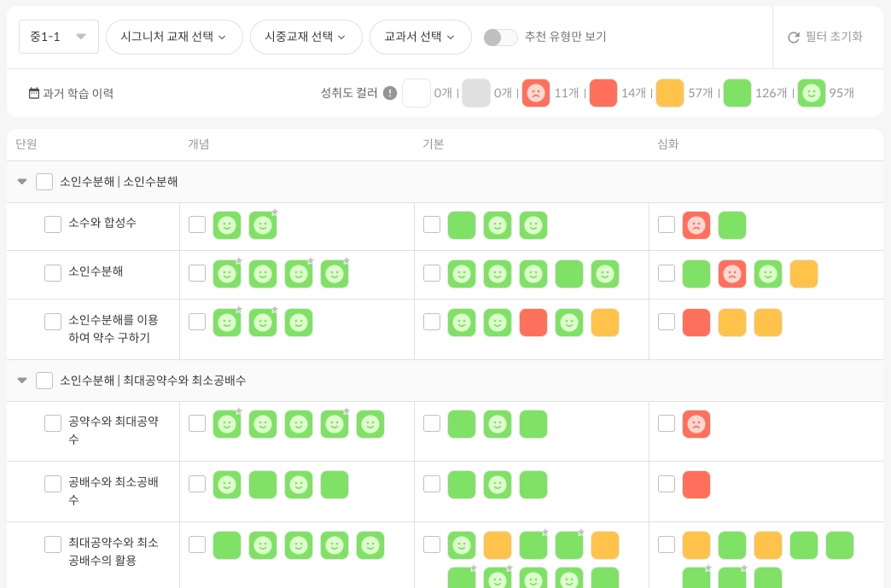Viewport: 891px width, 588px height.
Task: Open the first starred smiley tile in 소인수분해 개념
Action: [x=227, y=274]
